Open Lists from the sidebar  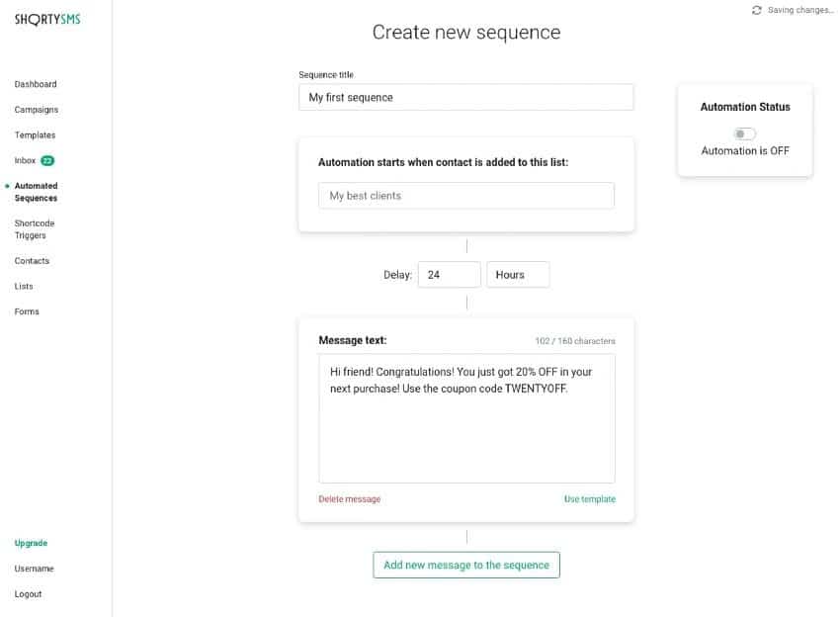point(24,286)
